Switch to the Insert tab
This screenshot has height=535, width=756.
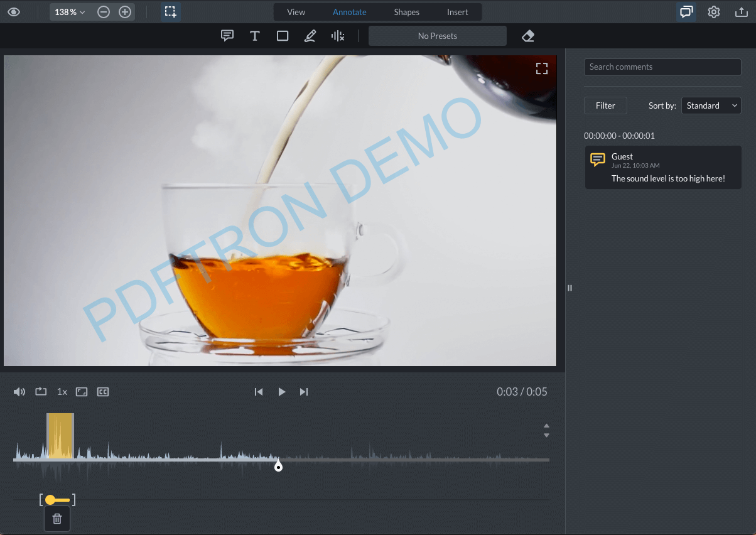pyautogui.click(x=457, y=11)
